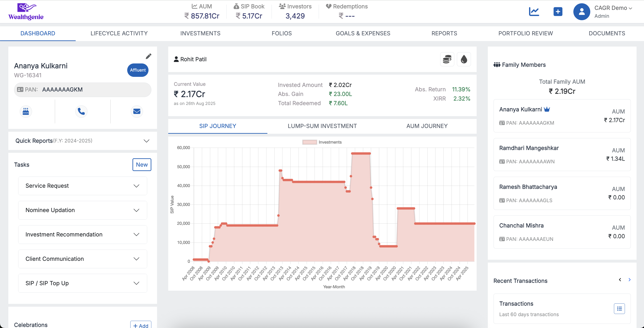
Task: Click the blue plus icon in header
Action: [558, 11]
